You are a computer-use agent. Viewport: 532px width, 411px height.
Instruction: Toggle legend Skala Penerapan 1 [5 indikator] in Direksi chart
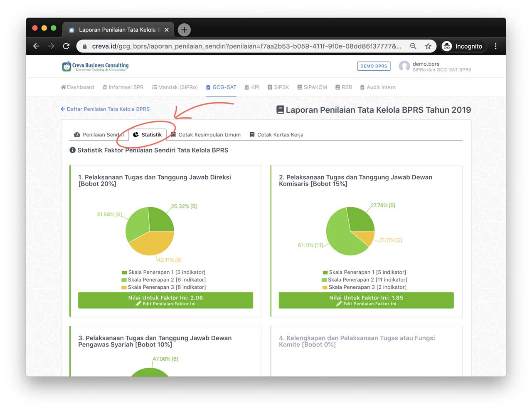point(163,272)
